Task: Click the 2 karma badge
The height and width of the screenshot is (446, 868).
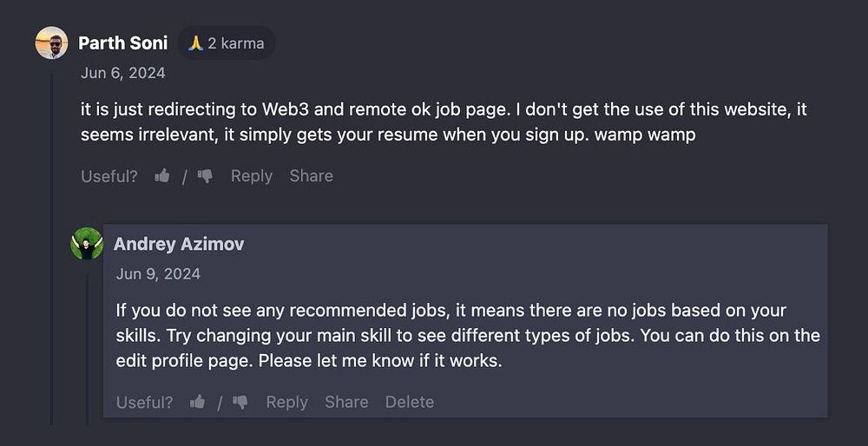Action: (227, 43)
